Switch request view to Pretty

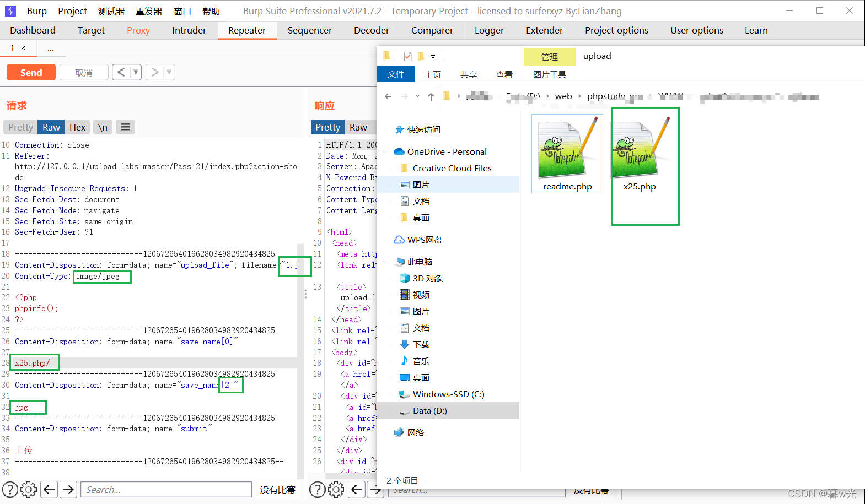(20, 127)
